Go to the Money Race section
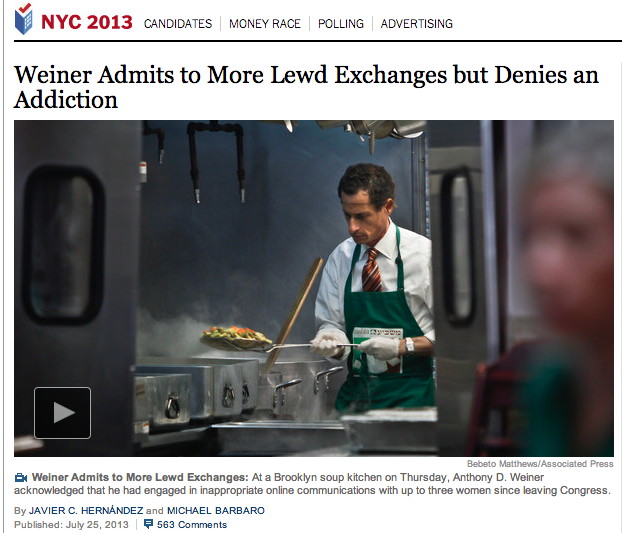Screen dimensions: 622x533 (x=265, y=24)
